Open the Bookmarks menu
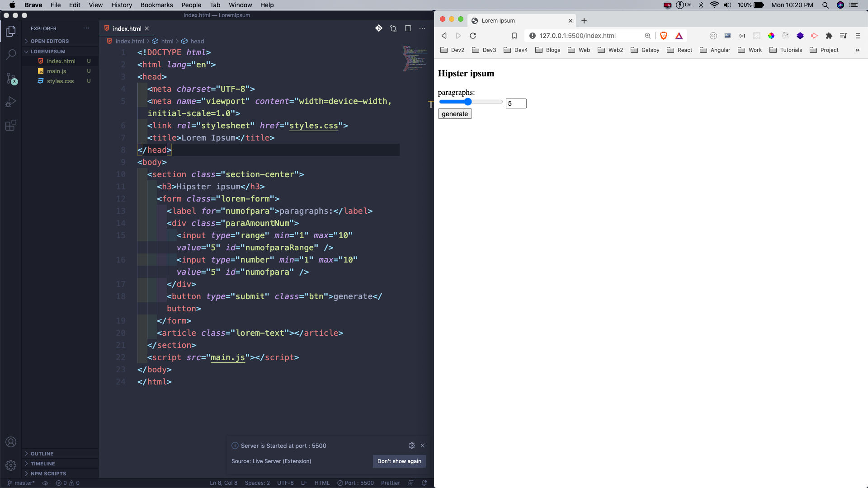This screenshot has height=488, width=868. coord(156,5)
